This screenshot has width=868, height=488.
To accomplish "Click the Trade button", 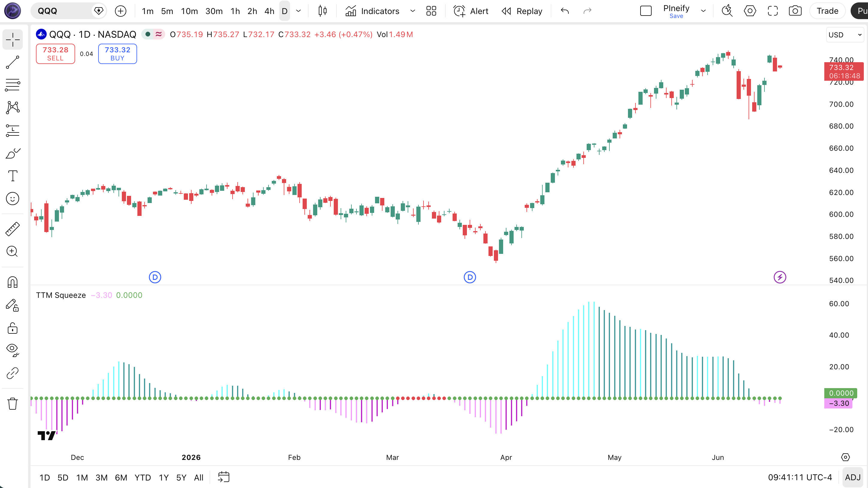I will [x=827, y=11].
